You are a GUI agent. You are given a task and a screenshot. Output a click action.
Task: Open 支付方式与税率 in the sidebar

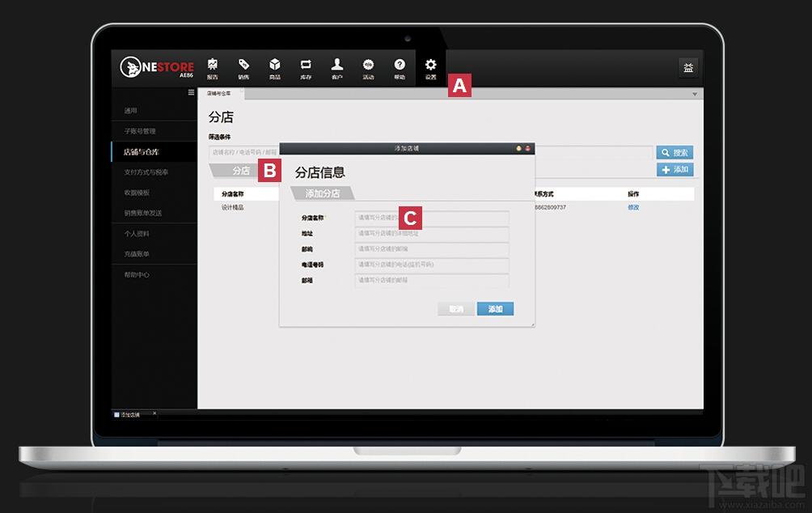[x=146, y=172]
